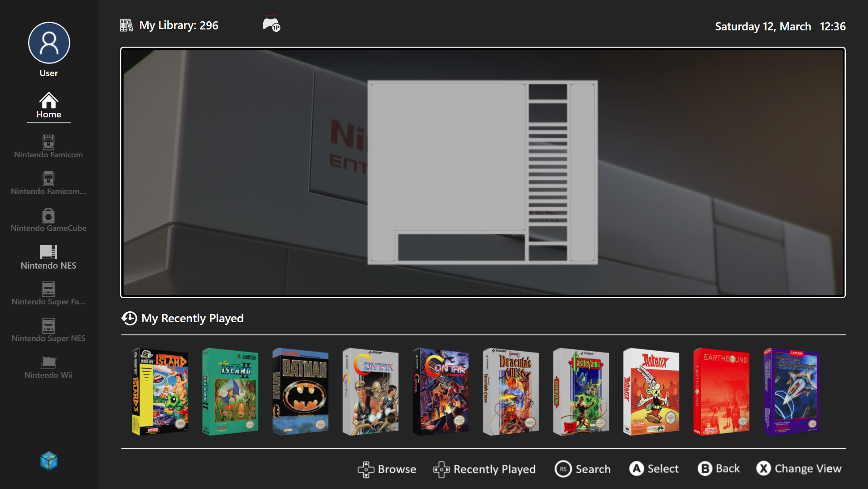Click the blue cube logo icon
Screen dimensions: 868x489
pos(49,461)
